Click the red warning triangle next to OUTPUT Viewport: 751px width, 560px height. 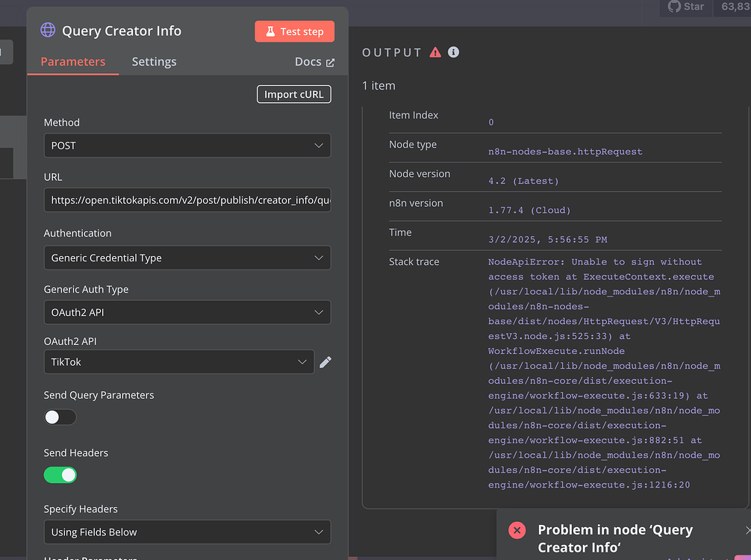coord(435,52)
